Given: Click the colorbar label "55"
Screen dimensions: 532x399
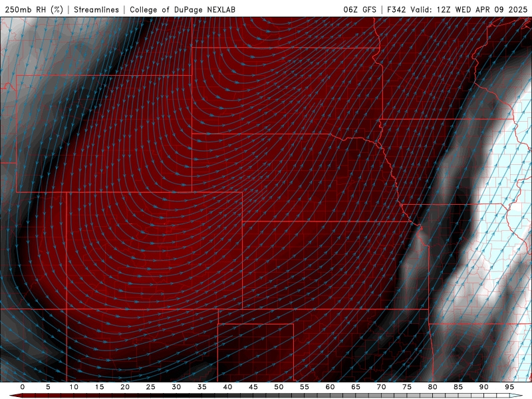Looking at the screenshot, I should tap(305, 387).
